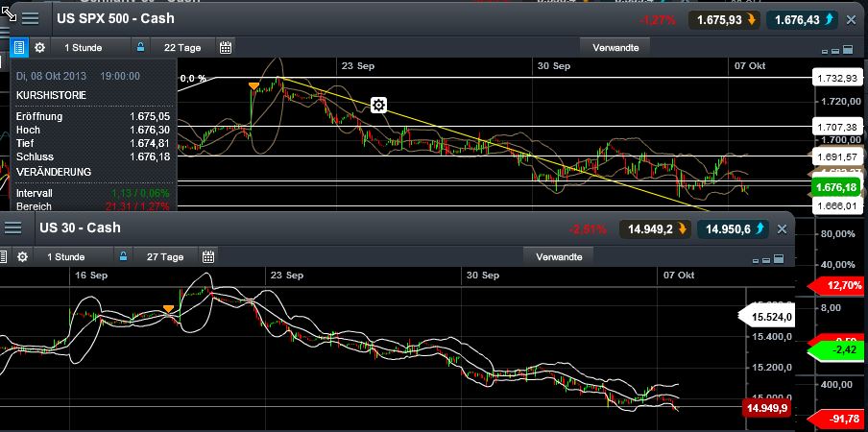Click the 'Intervall' row in change section
Screen dimensions: 868x432
point(93,193)
